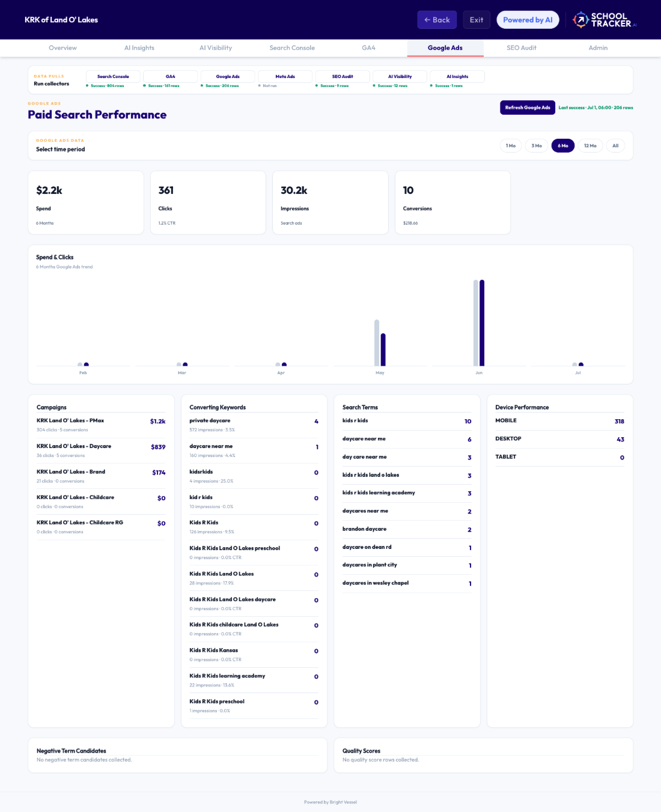Click the MOBILE device row
661x812 pixels.
coord(559,421)
